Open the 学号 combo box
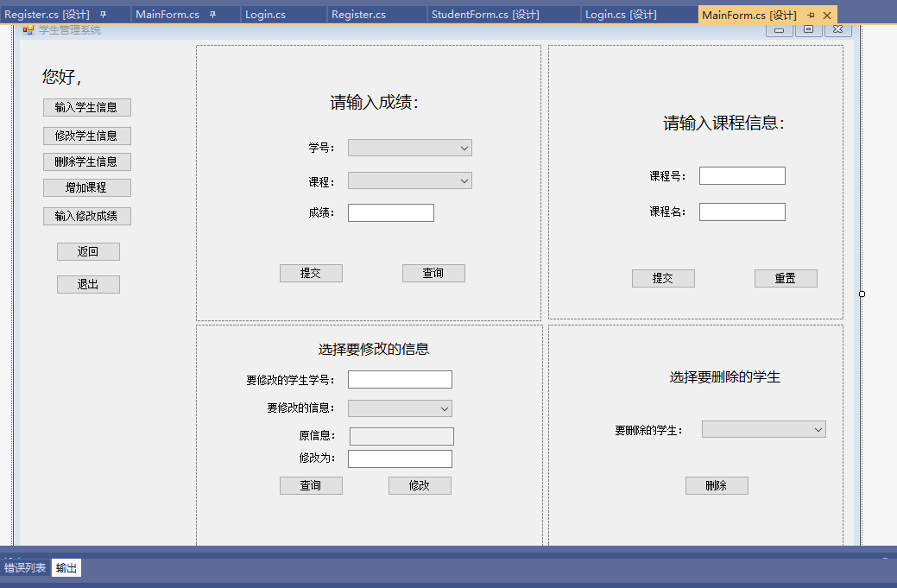 tap(410, 149)
